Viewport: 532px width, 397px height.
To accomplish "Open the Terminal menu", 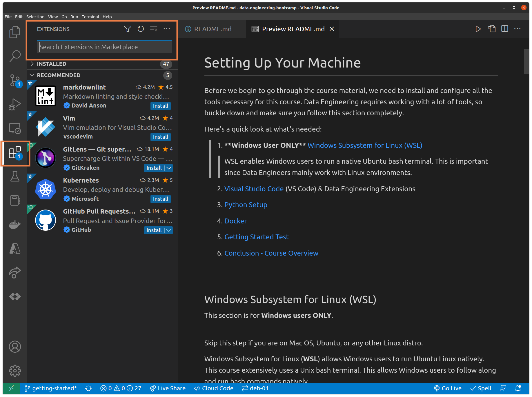I will (x=90, y=17).
